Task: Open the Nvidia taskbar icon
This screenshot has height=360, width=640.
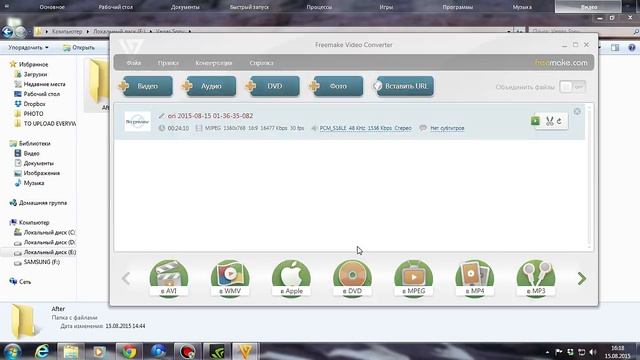Action: click(216, 351)
